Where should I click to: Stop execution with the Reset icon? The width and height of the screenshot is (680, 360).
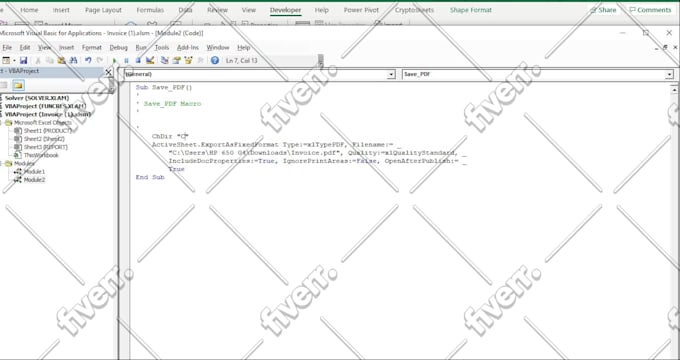click(x=138, y=60)
